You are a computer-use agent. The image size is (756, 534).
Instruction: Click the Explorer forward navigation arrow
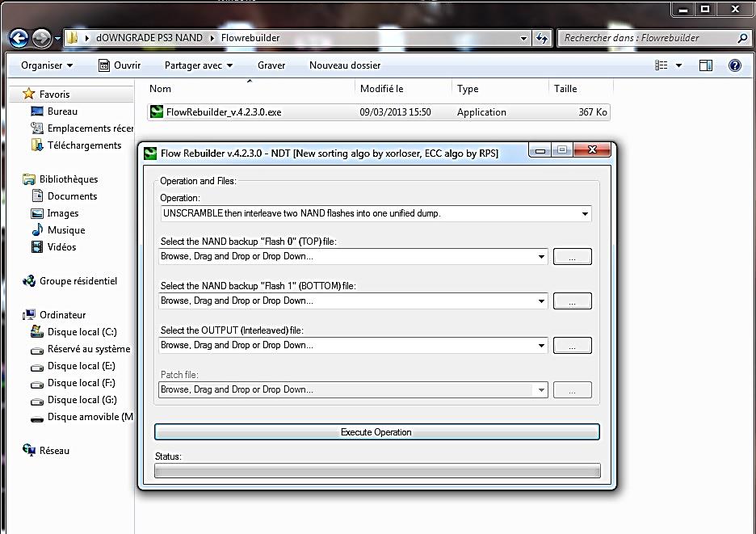41,38
